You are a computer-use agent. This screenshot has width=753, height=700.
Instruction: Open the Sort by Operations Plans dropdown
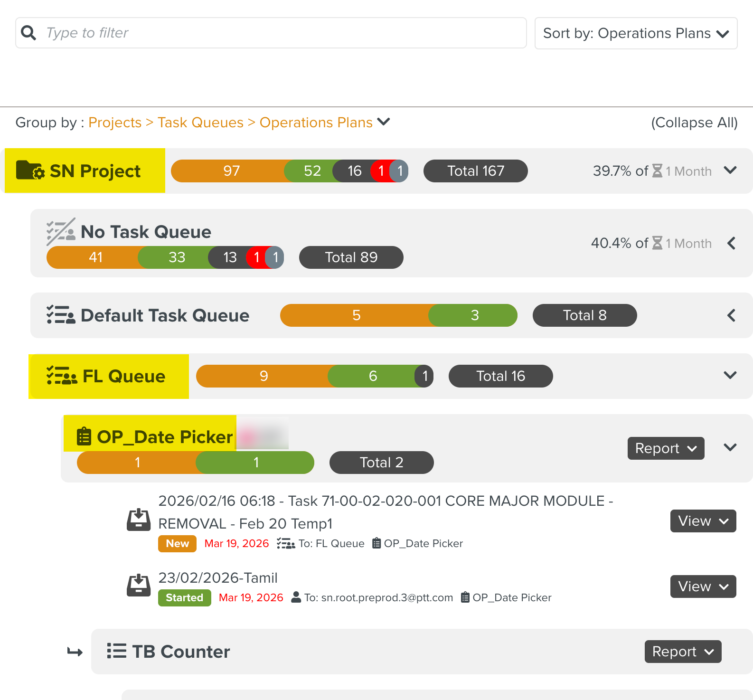636,33
